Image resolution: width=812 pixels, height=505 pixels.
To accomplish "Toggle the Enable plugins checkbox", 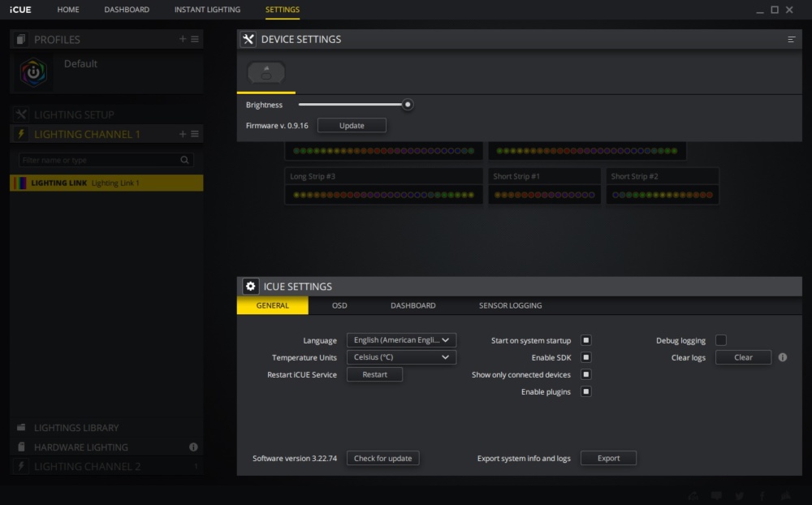I will click(585, 391).
